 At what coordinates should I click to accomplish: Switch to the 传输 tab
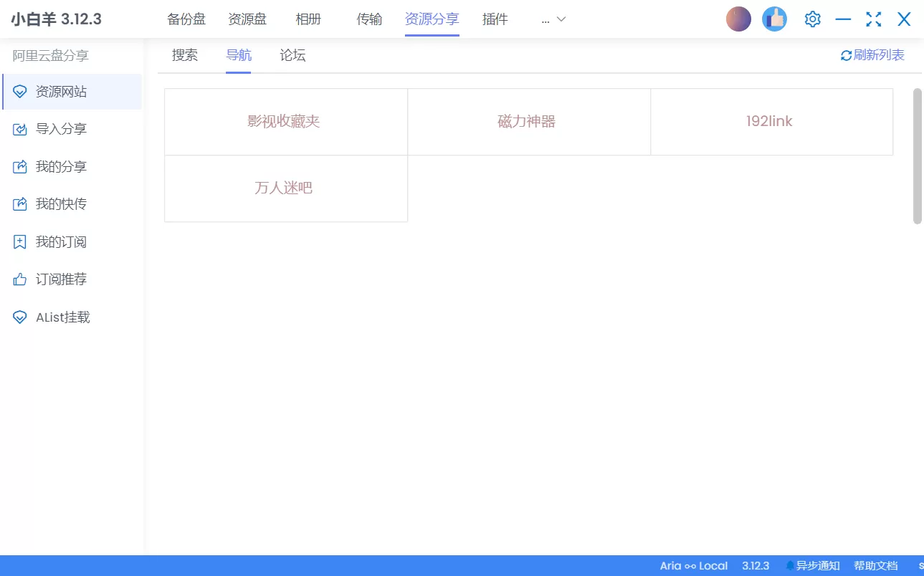pos(369,19)
